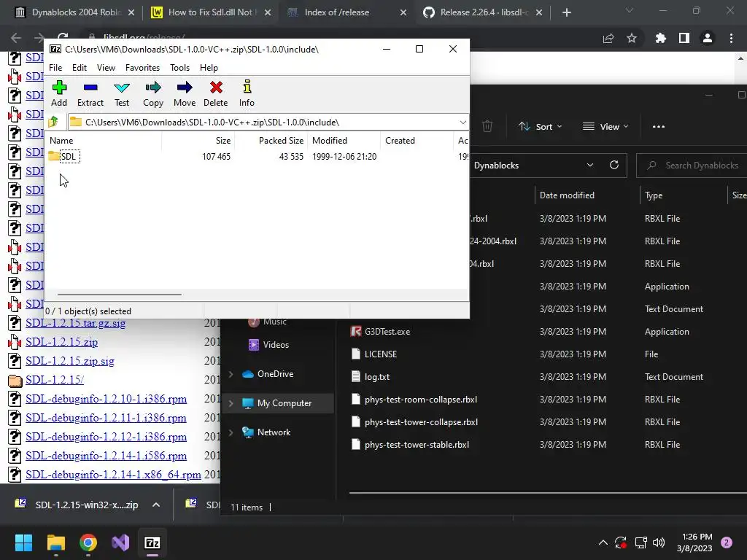The width and height of the screenshot is (747, 560).
Task: Toggle the Chrome side panel icon
Action: [x=684, y=38]
